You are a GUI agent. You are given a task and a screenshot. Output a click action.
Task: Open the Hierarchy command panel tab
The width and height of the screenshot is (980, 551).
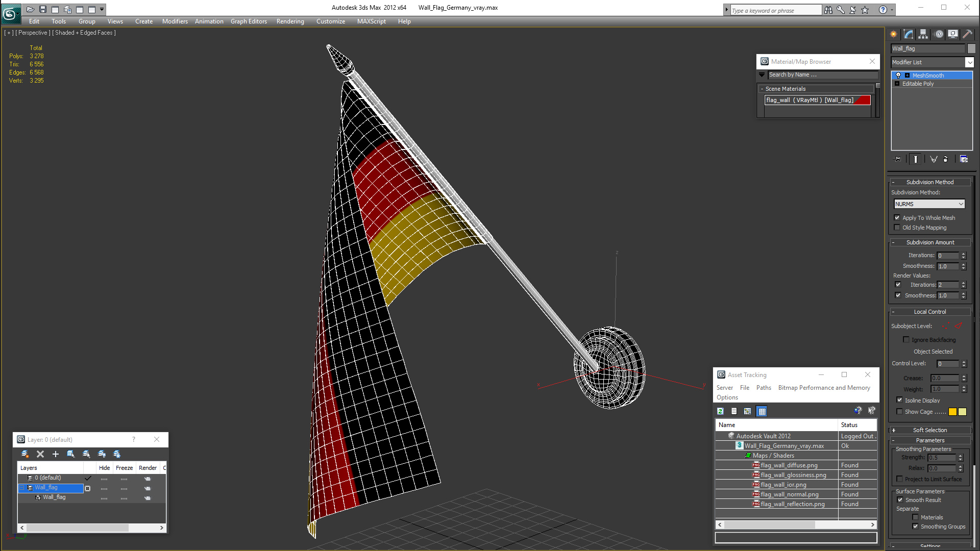(923, 34)
